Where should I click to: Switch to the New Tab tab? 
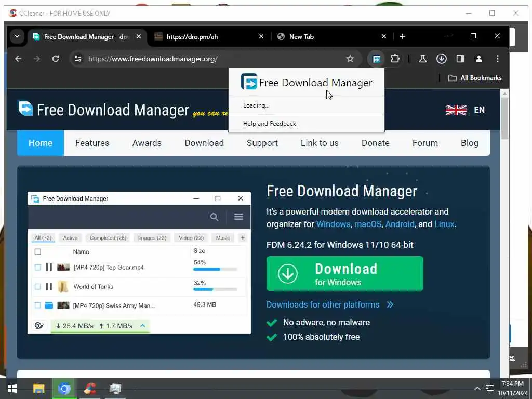click(331, 37)
